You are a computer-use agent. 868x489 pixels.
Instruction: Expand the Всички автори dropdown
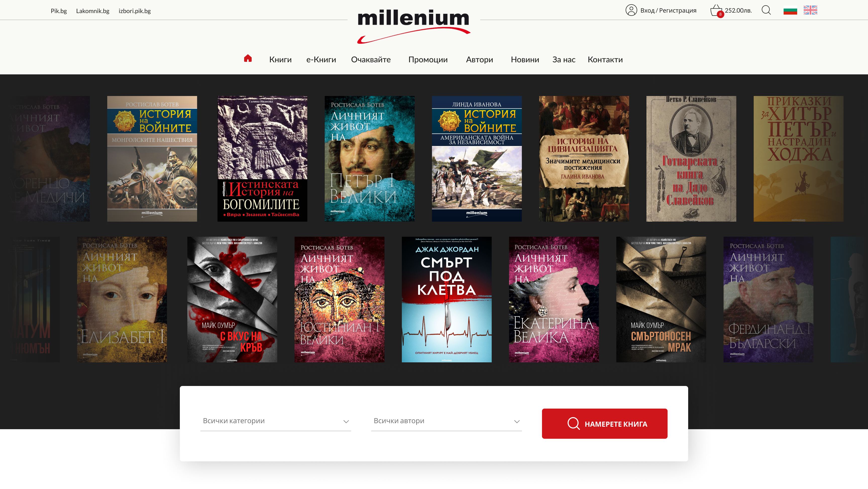click(447, 421)
